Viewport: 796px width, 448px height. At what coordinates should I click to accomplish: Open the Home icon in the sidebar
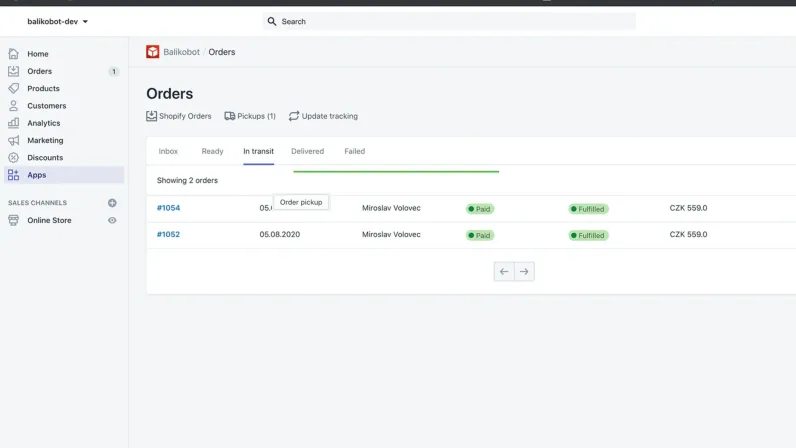coord(14,53)
